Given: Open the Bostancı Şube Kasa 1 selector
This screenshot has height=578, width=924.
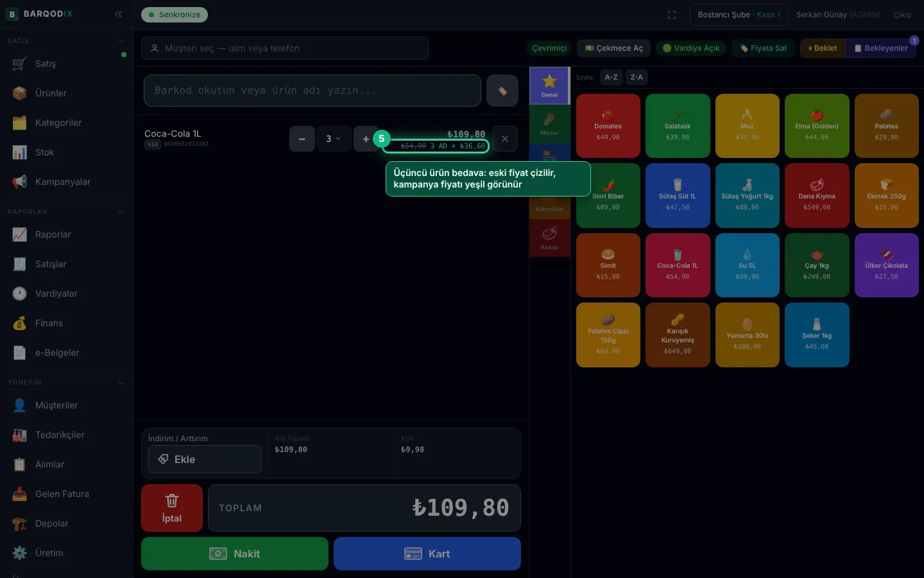Looking at the screenshot, I should 739,15.
